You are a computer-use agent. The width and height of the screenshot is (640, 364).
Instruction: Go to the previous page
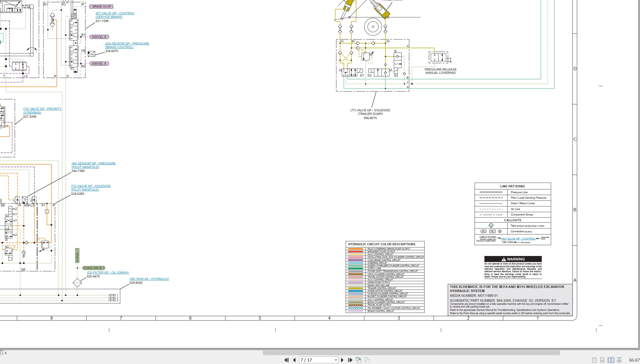coord(294,360)
